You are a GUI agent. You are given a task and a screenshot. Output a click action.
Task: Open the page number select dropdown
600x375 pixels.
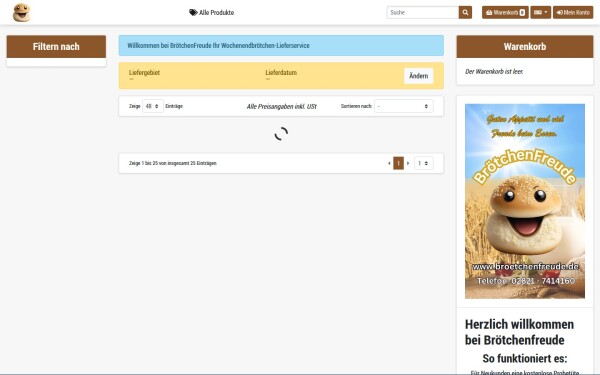424,163
